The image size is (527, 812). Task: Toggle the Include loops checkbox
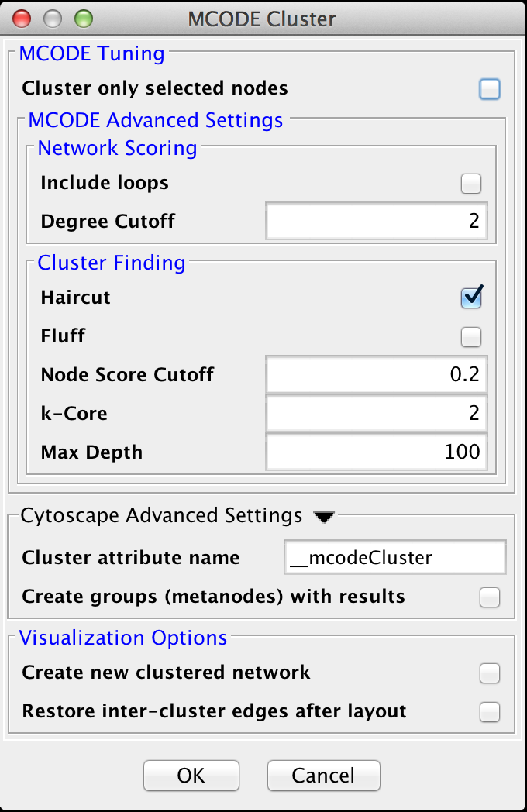470,184
